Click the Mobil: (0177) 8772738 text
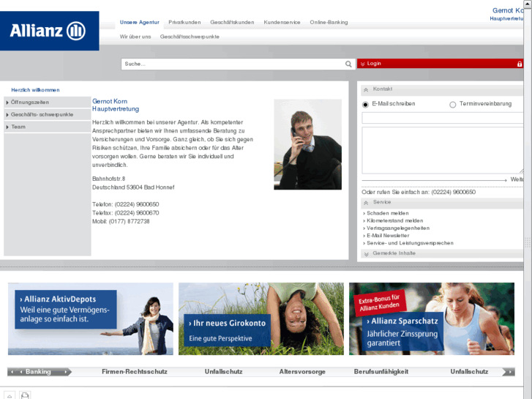 click(x=121, y=221)
